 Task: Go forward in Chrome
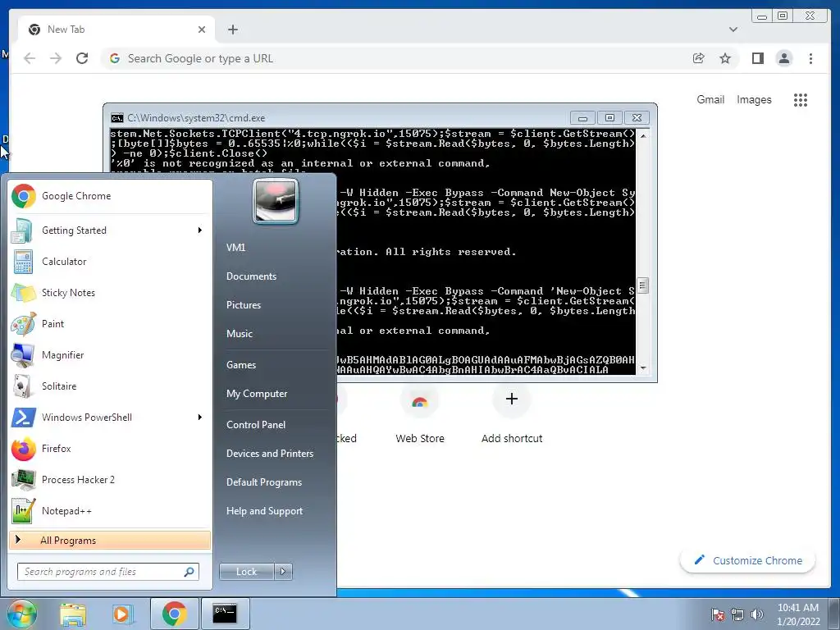click(56, 58)
